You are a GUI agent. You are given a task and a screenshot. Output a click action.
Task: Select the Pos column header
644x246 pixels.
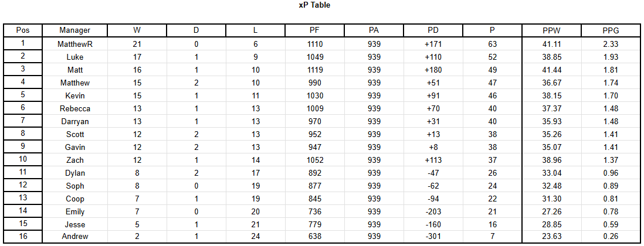[23, 30]
